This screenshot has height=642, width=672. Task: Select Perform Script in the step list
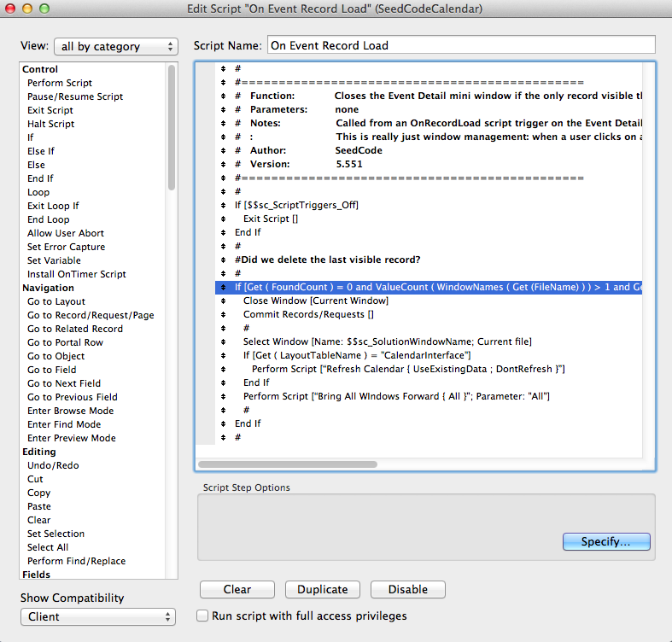(x=60, y=83)
